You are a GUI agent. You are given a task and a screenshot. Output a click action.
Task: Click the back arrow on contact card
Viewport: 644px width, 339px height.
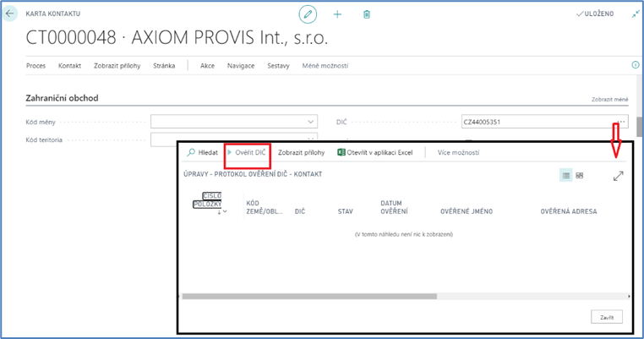click(11, 14)
